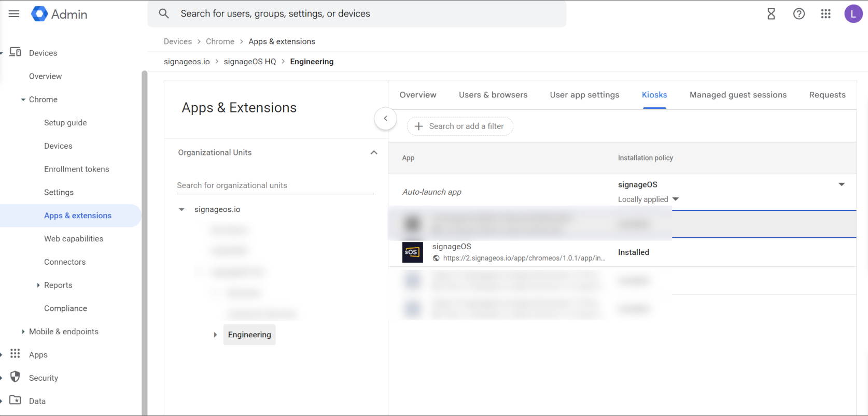The width and height of the screenshot is (868, 416).
Task: Open the account avatar L
Action: coord(853,14)
